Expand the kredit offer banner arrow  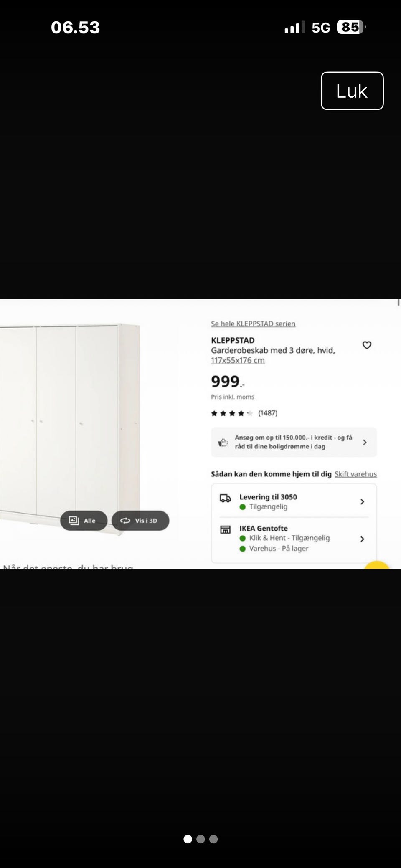click(365, 442)
